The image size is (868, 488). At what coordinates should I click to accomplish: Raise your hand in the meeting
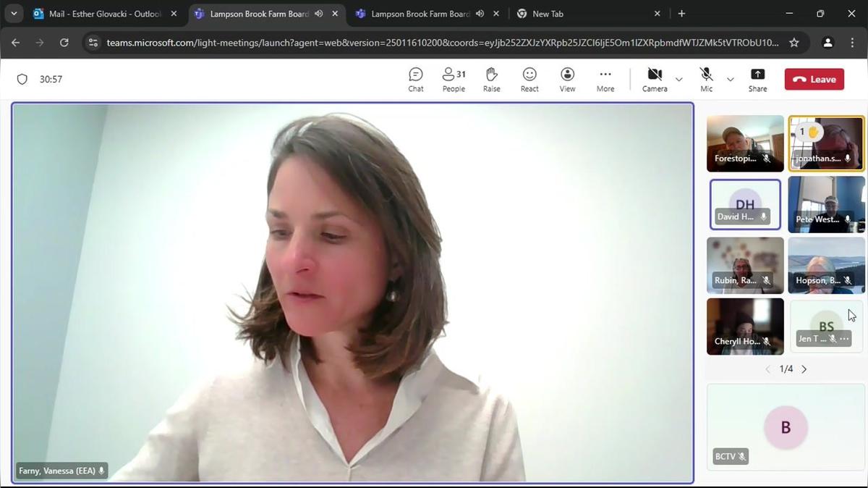(x=492, y=80)
